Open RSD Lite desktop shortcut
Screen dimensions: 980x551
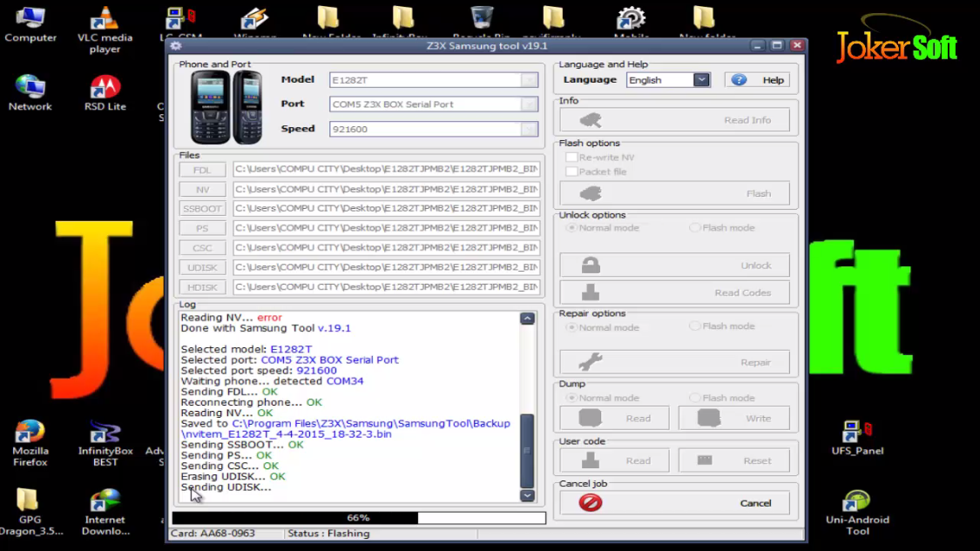[105, 87]
